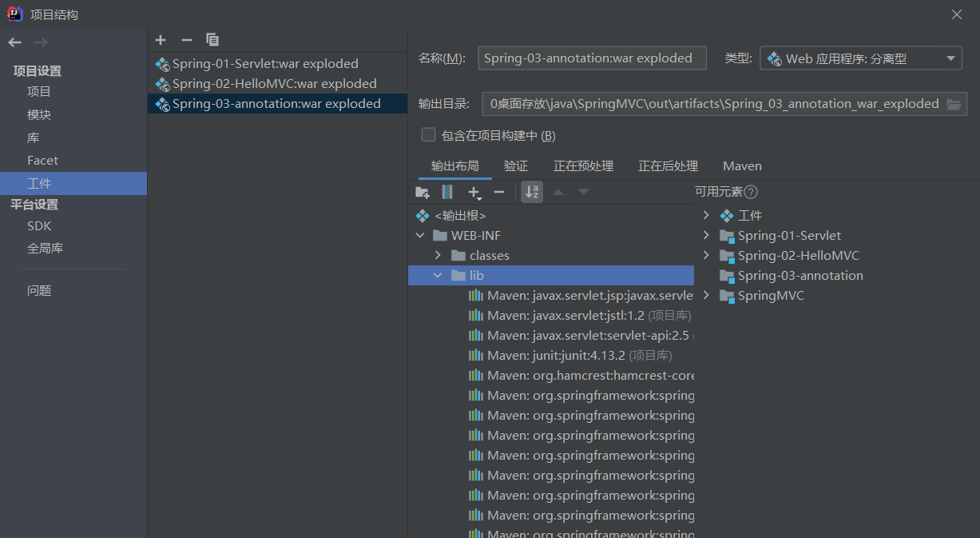Remove element from output layout
This screenshot has width=980, height=538.
pos(499,192)
